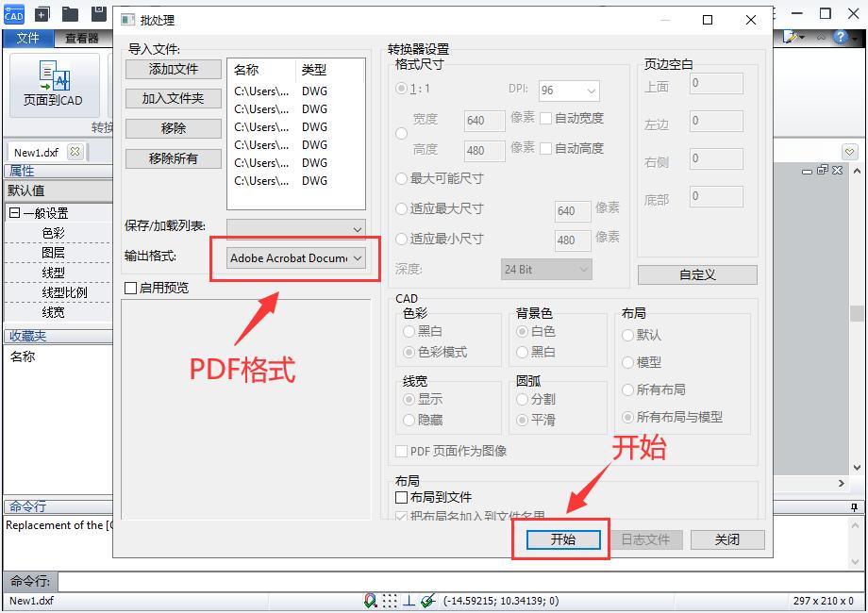Select the 适应最大尺寸 radio button
Viewport: 868px width, 613px height.
pos(400,211)
